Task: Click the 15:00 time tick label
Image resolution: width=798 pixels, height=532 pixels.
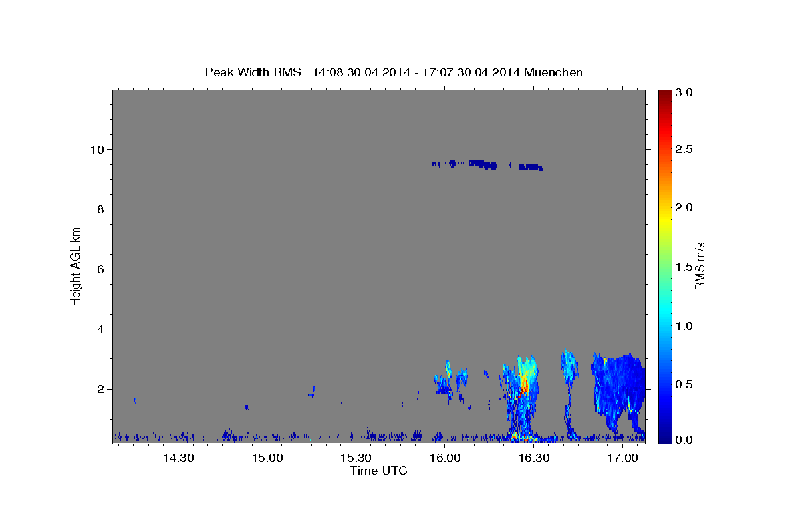Action: 267,458
